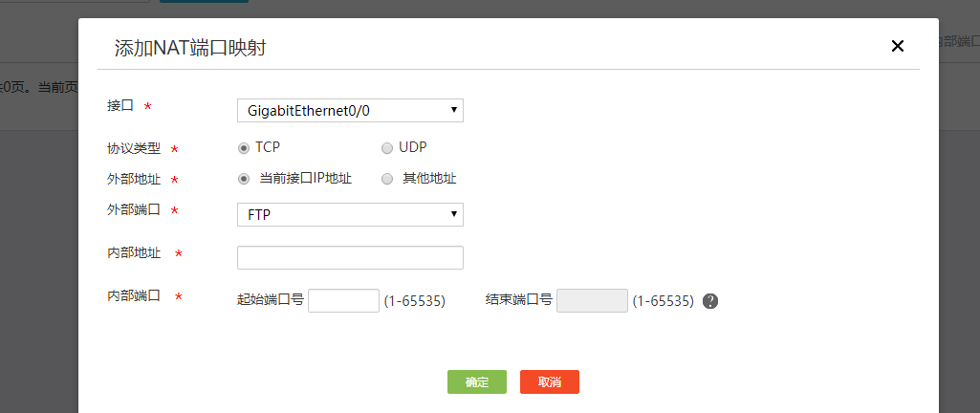The width and height of the screenshot is (980, 413).
Task: Close the 添加NAT端口映射 dialog
Action: 897,46
